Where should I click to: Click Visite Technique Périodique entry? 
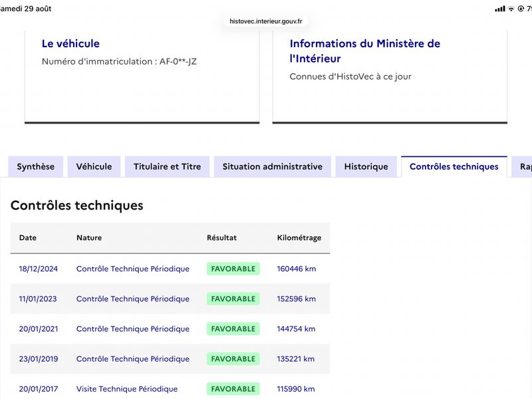point(127,389)
